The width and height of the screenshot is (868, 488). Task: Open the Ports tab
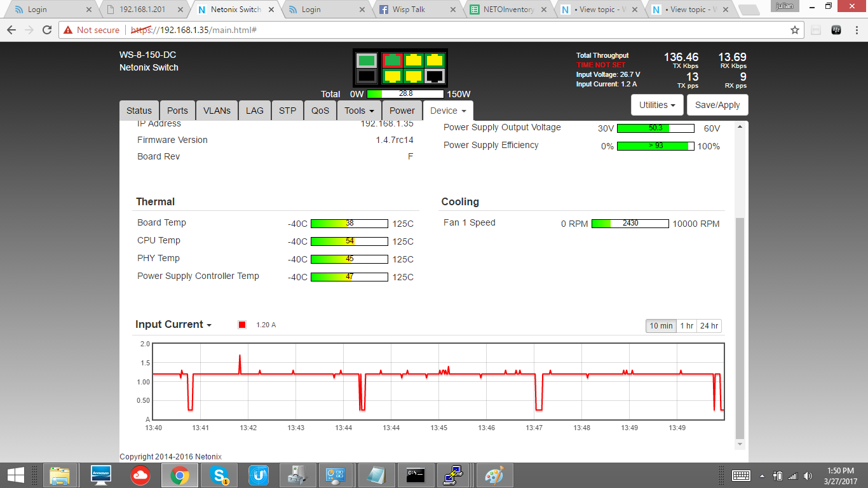pos(177,111)
